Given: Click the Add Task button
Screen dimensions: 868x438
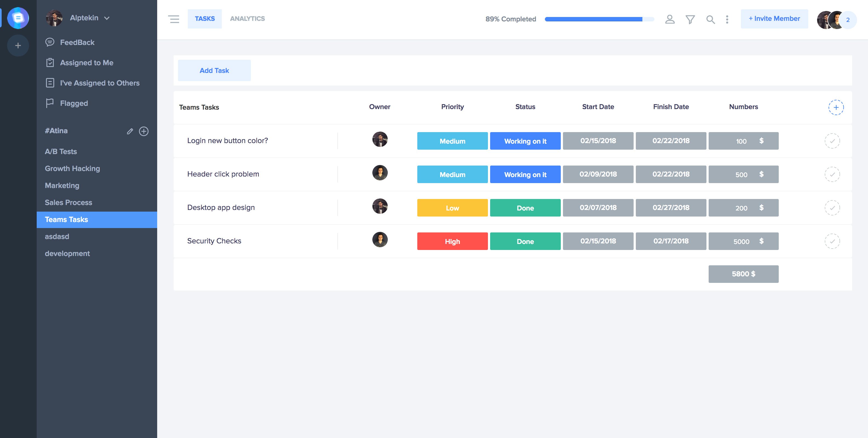Looking at the screenshot, I should [x=214, y=70].
